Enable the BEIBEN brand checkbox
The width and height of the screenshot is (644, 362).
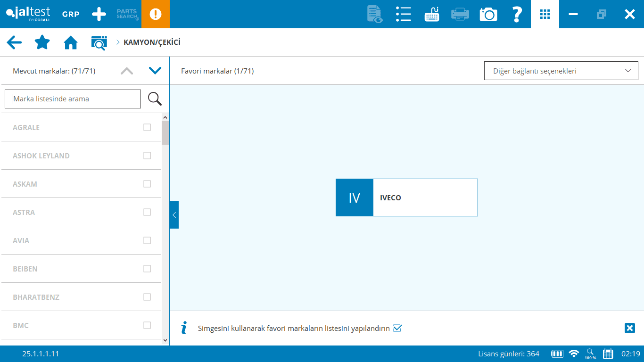point(147,269)
